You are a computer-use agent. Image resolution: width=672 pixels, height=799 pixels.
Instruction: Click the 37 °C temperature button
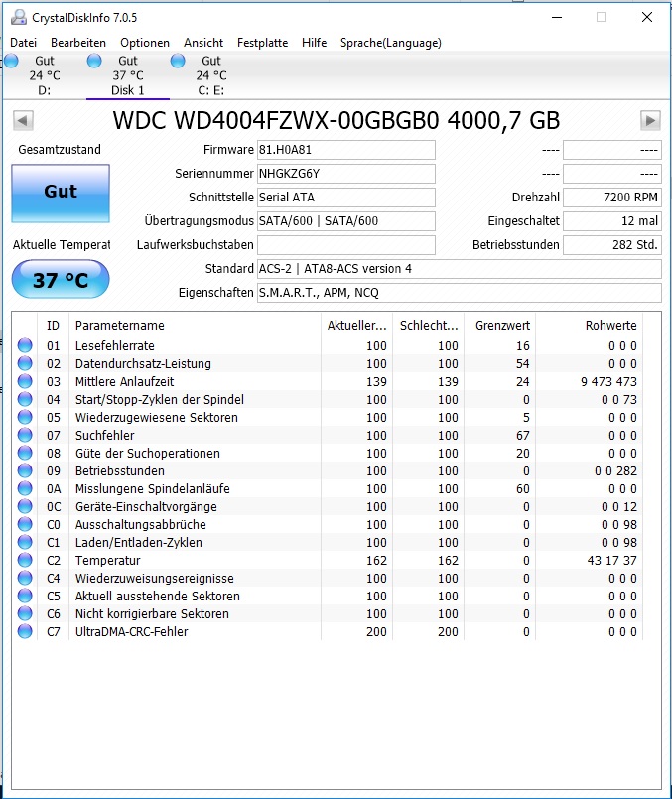(x=61, y=279)
